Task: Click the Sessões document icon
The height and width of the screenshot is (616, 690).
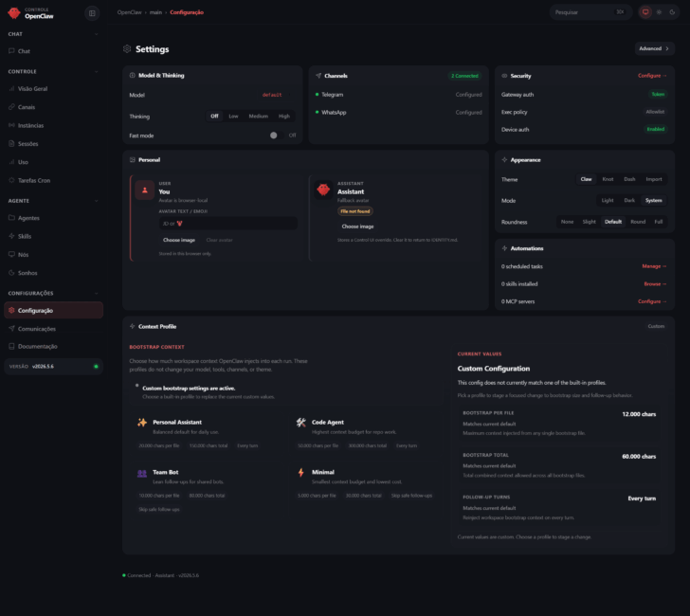Action: pos(11,143)
